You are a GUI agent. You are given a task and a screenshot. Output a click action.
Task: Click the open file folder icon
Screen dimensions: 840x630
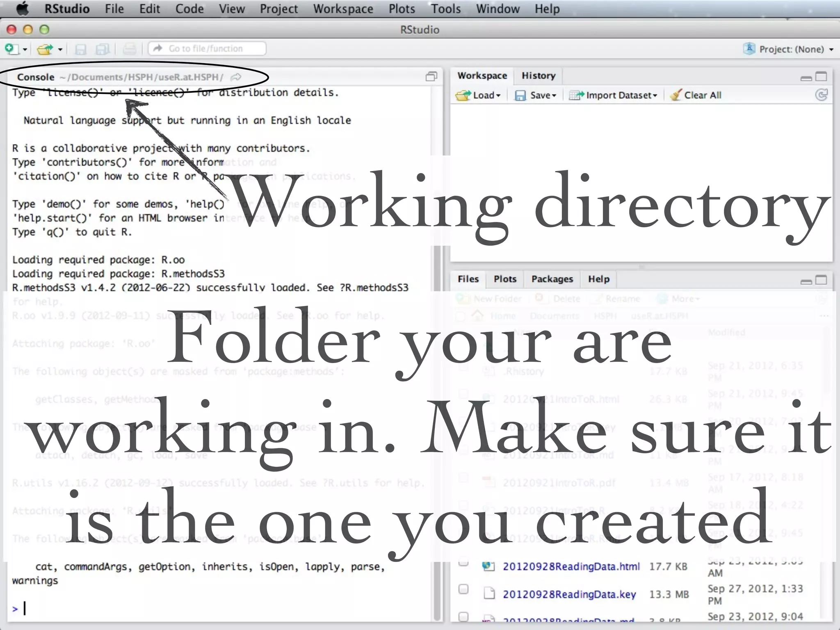pyautogui.click(x=45, y=49)
